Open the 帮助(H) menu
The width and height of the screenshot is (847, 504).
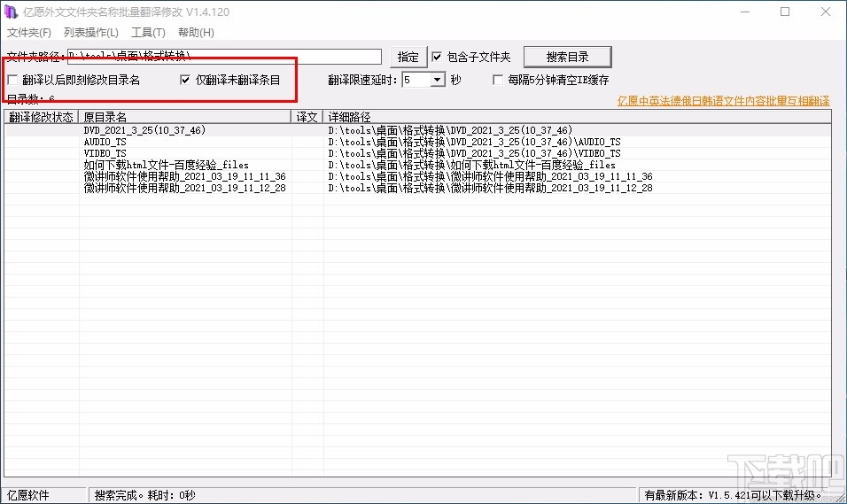point(196,33)
